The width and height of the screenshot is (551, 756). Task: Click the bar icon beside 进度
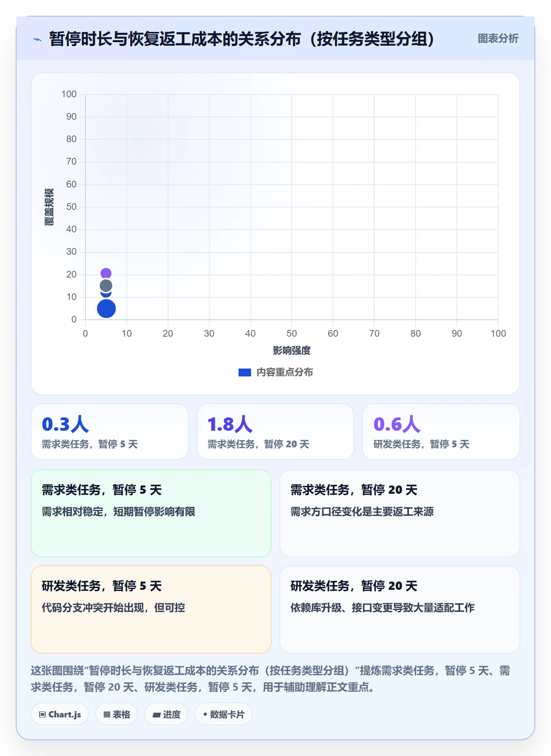157,715
